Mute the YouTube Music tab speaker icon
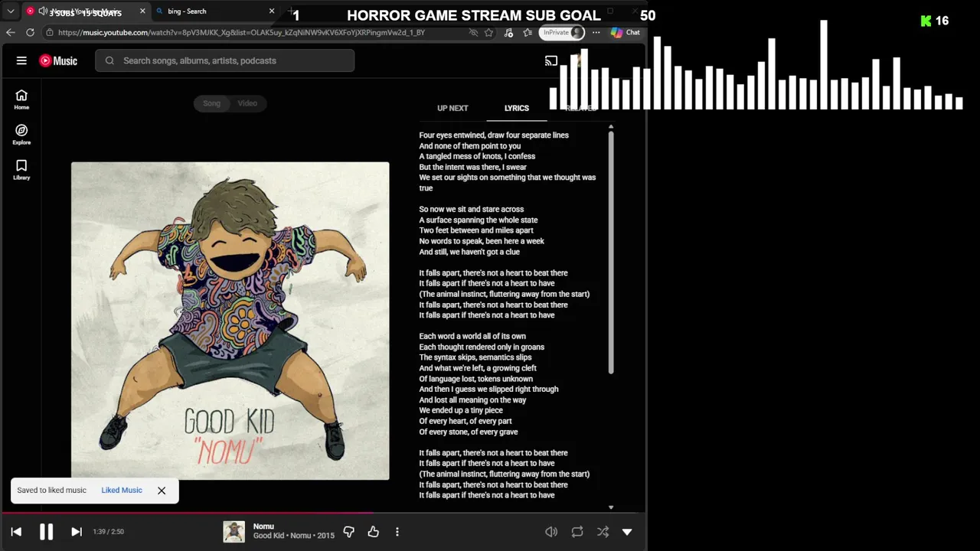This screenshot has height=551, width=980. pos(42,11)
